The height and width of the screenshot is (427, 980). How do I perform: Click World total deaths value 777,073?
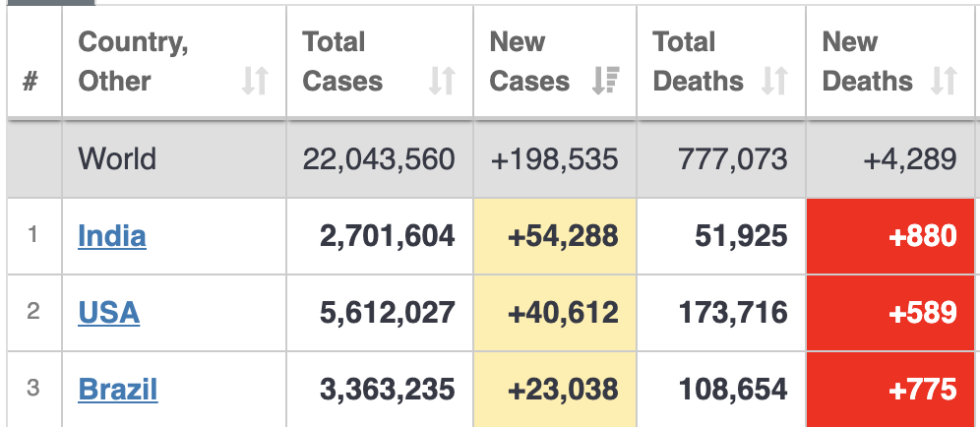(733, 158)
